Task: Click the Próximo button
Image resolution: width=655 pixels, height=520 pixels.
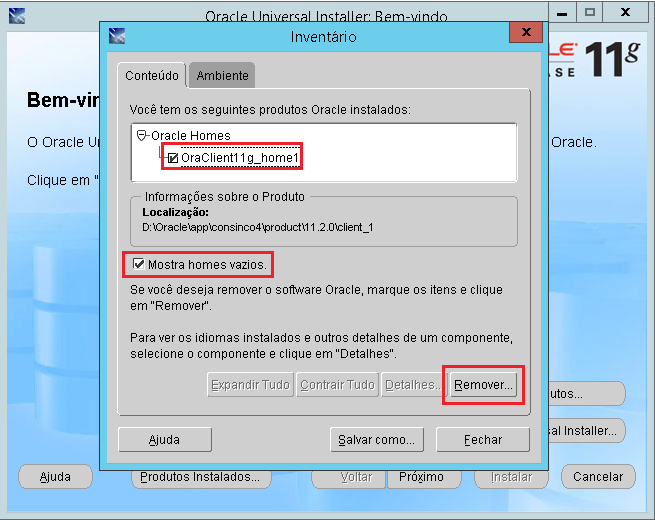Action: [x=424, y=477]
